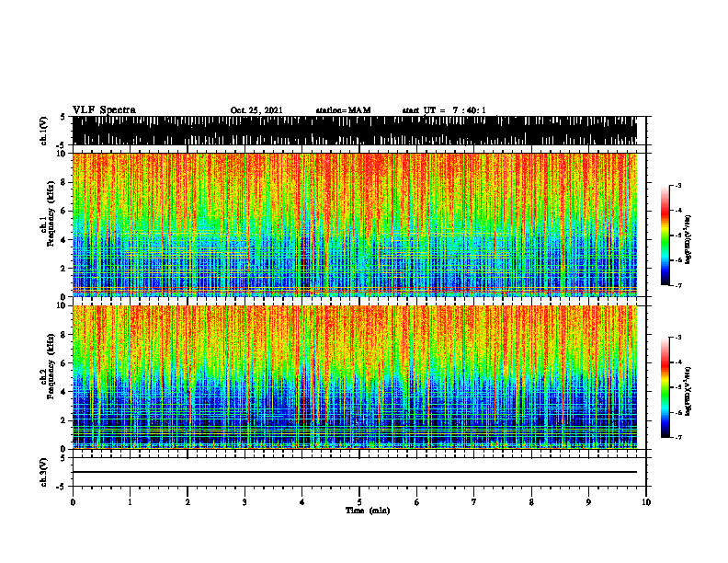
Task: Click the "-3" label on ch.1 colorbar
Action: tap(678, 185)
